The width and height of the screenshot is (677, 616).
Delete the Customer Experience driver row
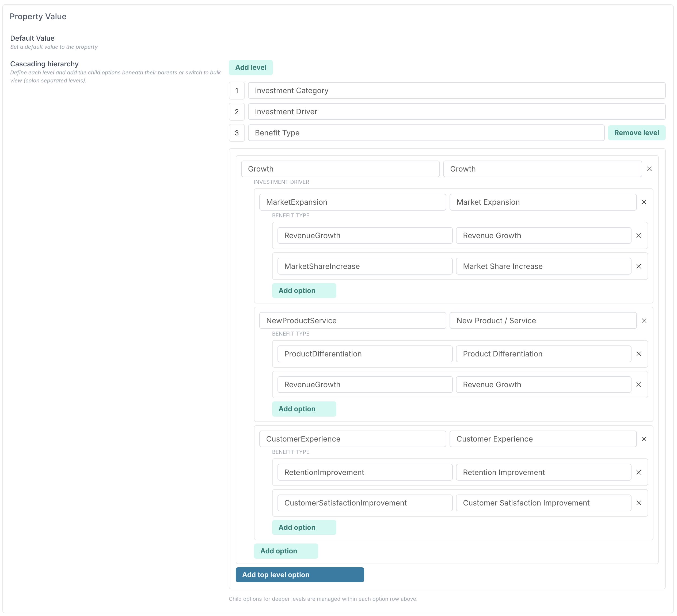[644, 439]
